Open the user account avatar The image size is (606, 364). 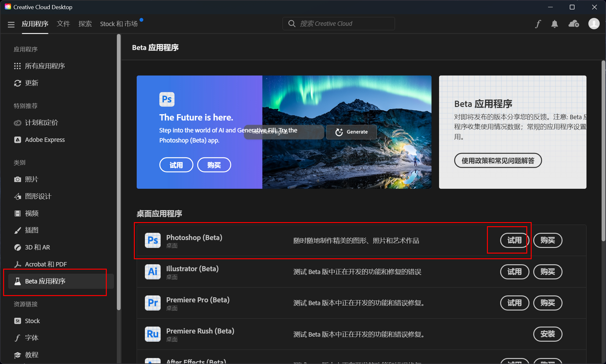tap(594, 24)
